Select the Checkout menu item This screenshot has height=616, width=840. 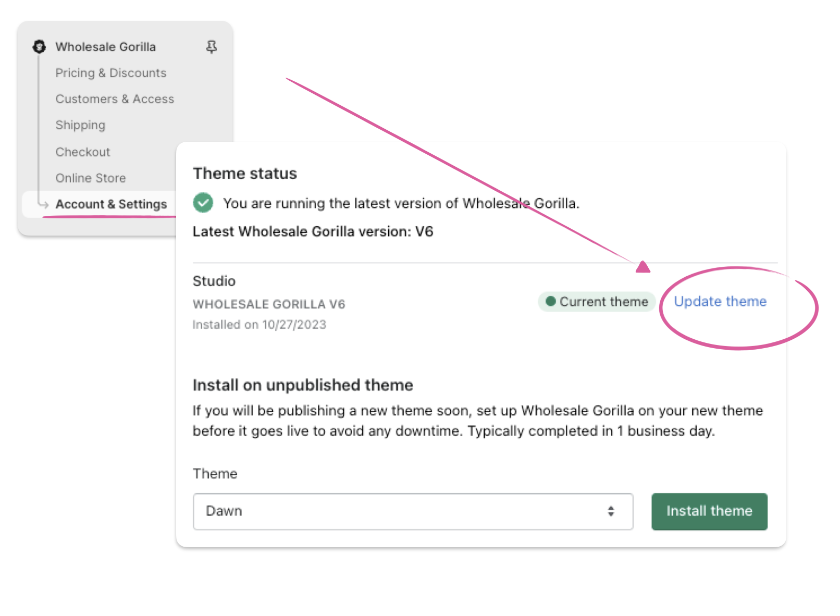pos(83,152)
